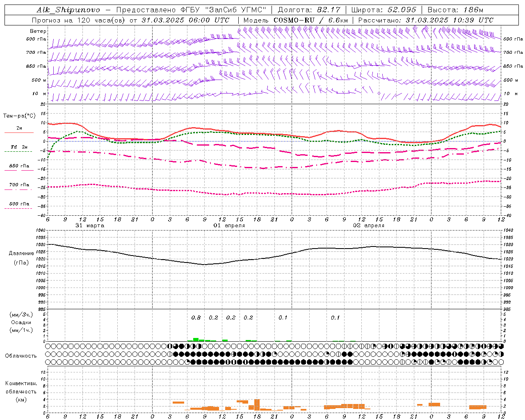Screen dimensions: 525x420
Task: Click the 850 гПа temperature legend entry
Action: point(19,166)
